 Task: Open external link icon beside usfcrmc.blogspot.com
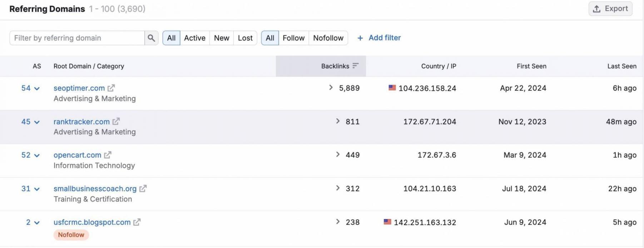pyautogui.click(x=137, y=222)
